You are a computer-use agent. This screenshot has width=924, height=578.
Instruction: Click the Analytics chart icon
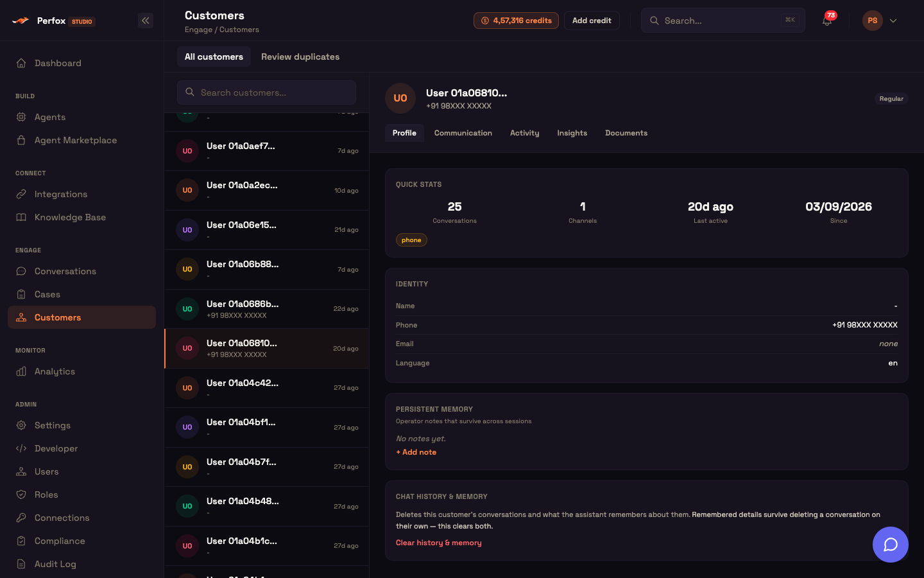tap(21, 371)
